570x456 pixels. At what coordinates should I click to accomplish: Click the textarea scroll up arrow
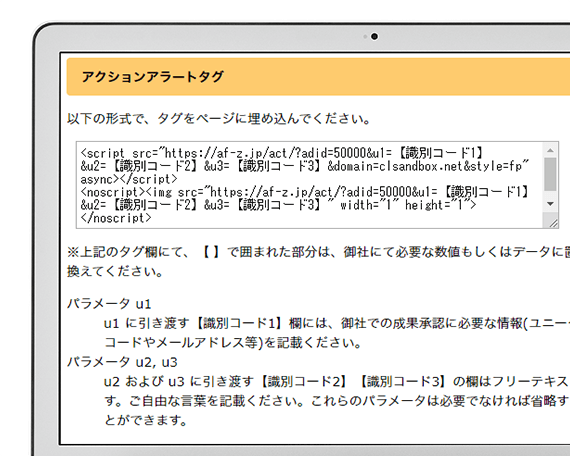pos(550,150)
